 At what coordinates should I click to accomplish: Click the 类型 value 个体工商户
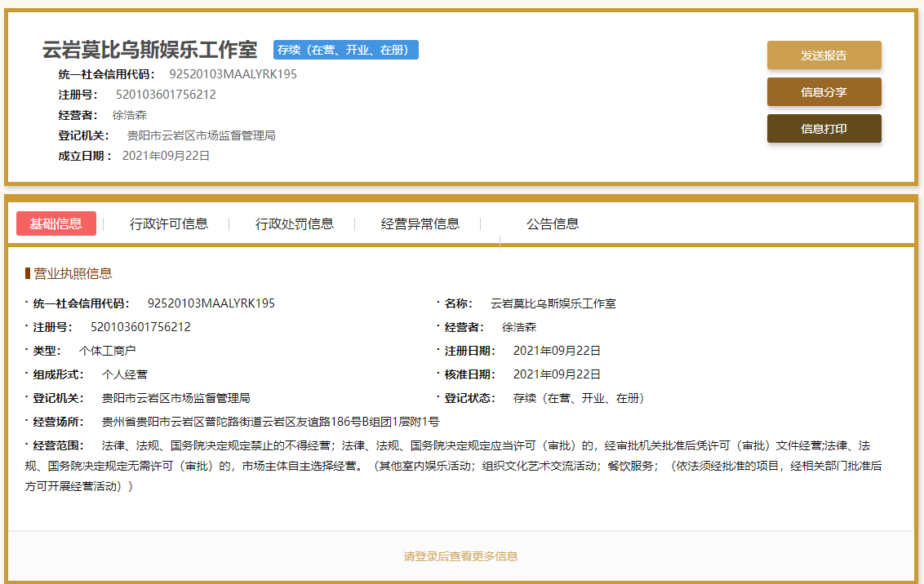tap(107, 351)
